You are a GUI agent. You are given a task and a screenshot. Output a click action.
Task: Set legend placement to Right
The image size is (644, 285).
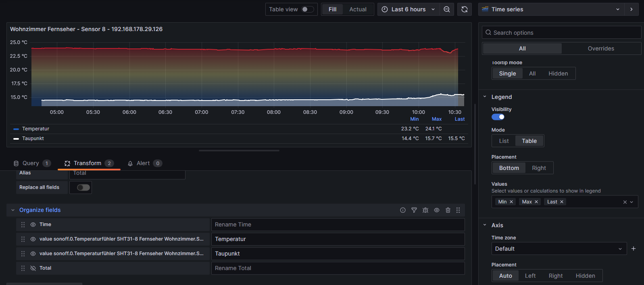point(539,168)
